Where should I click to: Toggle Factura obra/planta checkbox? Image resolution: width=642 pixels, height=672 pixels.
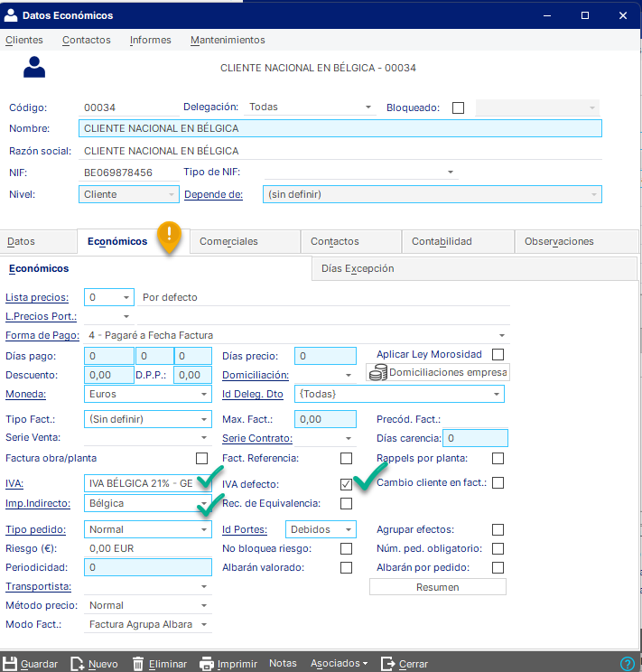point(201,458)
